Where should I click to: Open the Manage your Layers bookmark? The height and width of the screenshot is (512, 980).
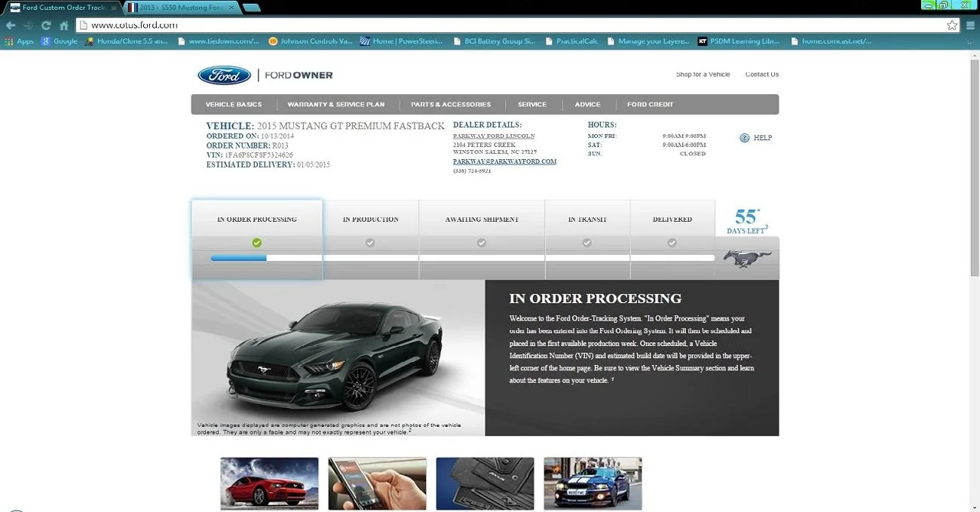pos(648,41)
